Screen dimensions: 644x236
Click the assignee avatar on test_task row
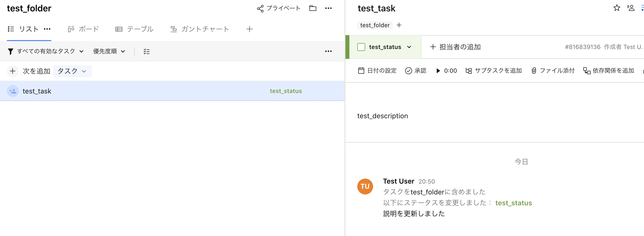click(x=13, y=91)
